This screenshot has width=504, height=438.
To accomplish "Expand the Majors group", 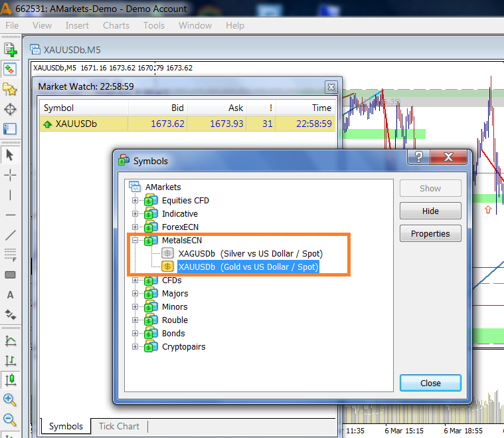I will (x=135, y=294).
